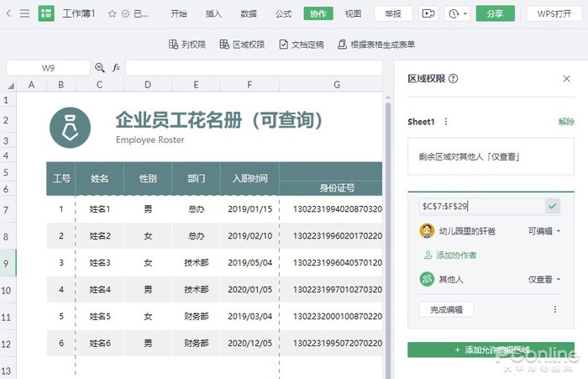Viewport: 588px width, 379px height.
Task: Confirm range with green checkmark
Action: pos(553,206)
